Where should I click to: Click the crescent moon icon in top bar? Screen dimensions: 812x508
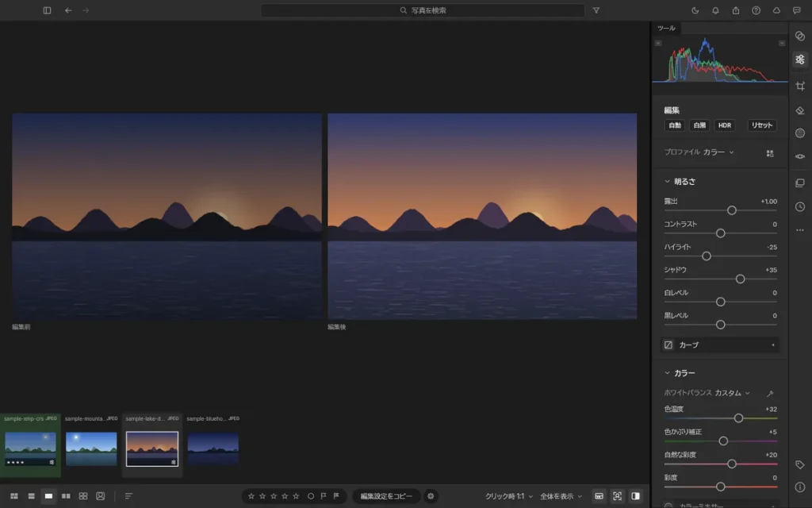tap(695, 10)
